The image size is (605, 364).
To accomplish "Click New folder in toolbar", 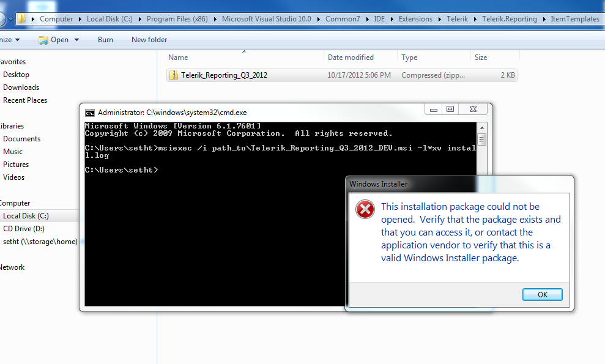I will pos(149,40).
